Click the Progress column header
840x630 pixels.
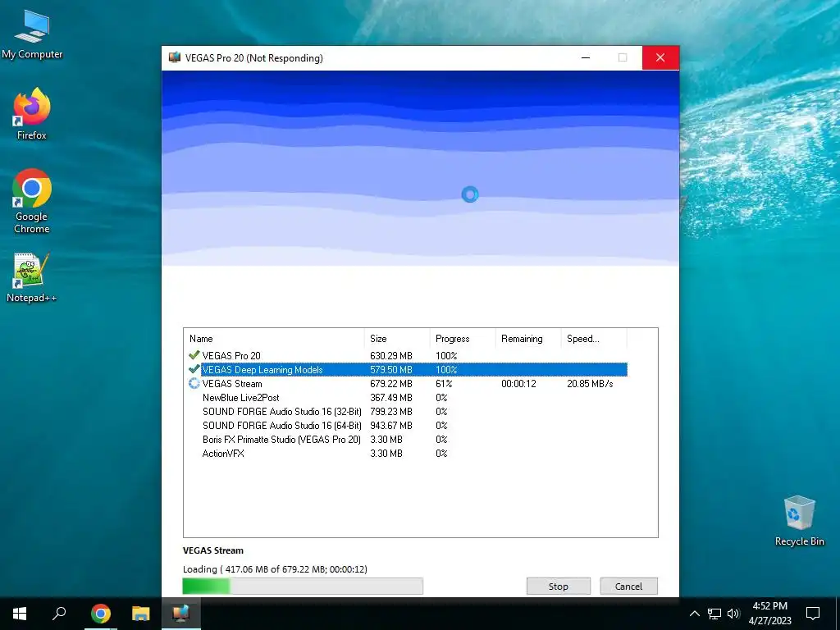[x=463, y=339]
